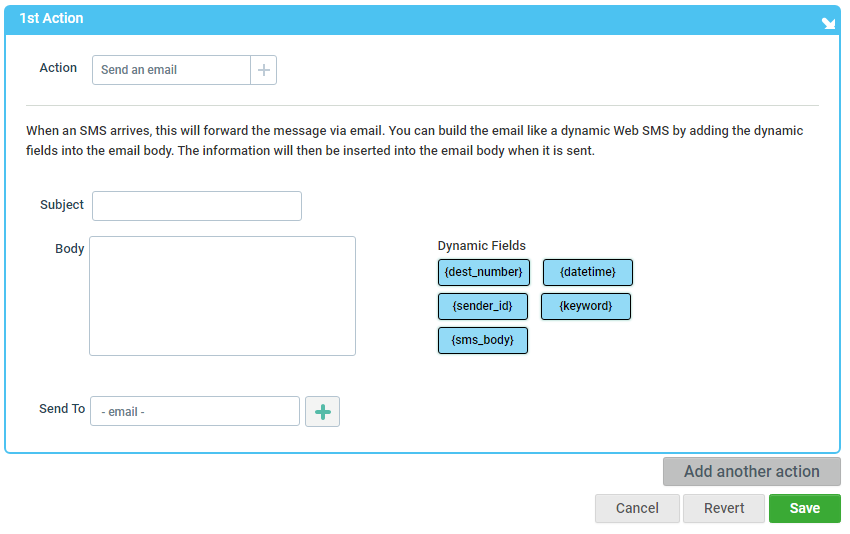The height and width of the screenshot is (534, 850).
Task: Focus the Send To email field
Action: pyautogui.click(x=195, y=411)
